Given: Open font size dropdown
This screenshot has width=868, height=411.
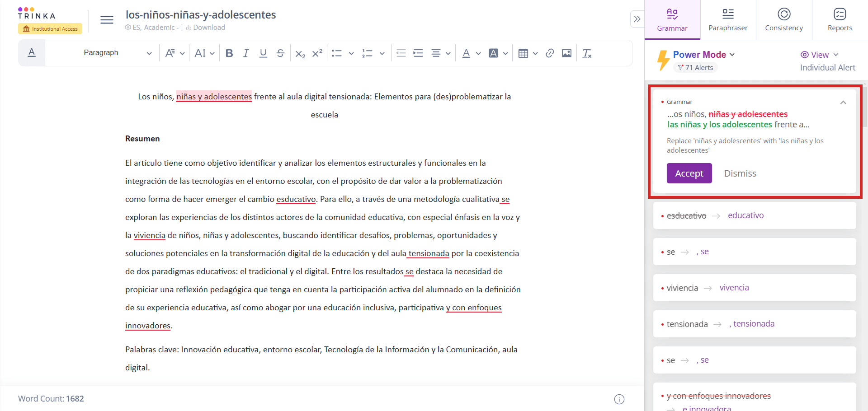Looking at the screenshot, I should (204, 53).
